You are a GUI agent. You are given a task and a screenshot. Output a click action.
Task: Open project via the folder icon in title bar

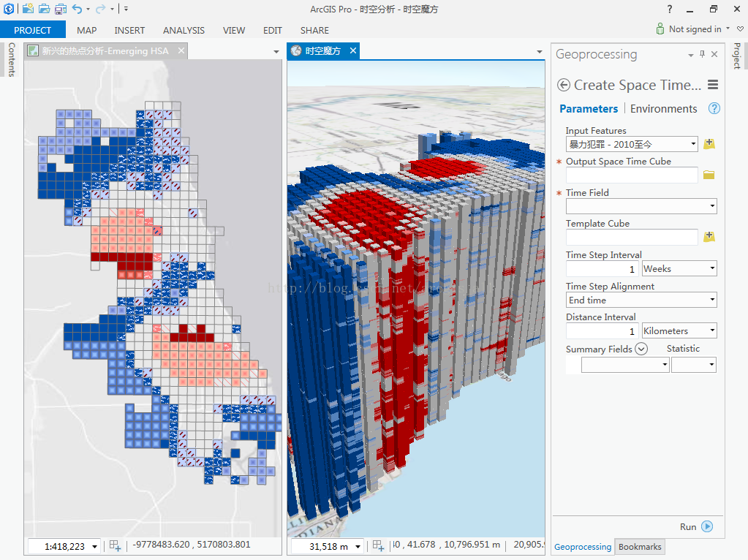tap(44, 9)
